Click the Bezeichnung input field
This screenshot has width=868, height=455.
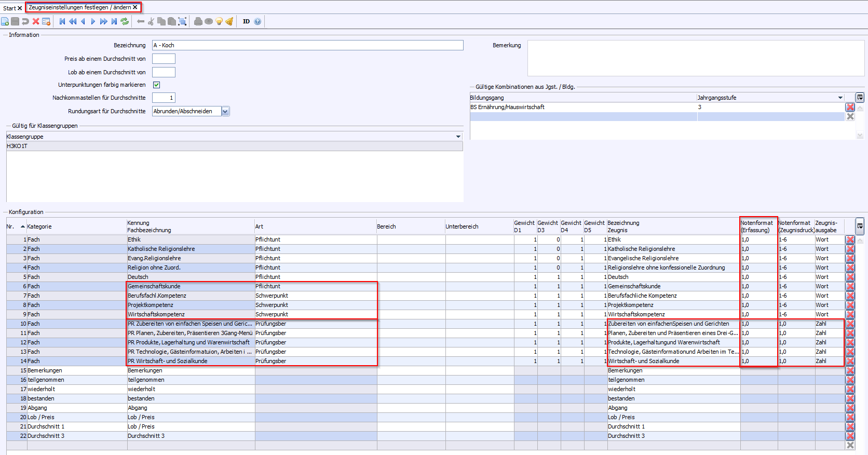pos(307,45)
